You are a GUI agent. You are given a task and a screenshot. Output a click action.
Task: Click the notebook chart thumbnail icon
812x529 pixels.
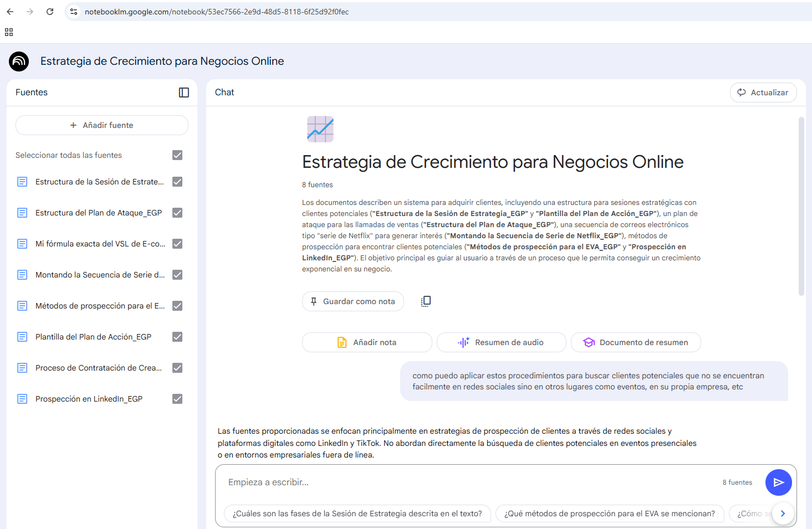click(x=320, y=129)
